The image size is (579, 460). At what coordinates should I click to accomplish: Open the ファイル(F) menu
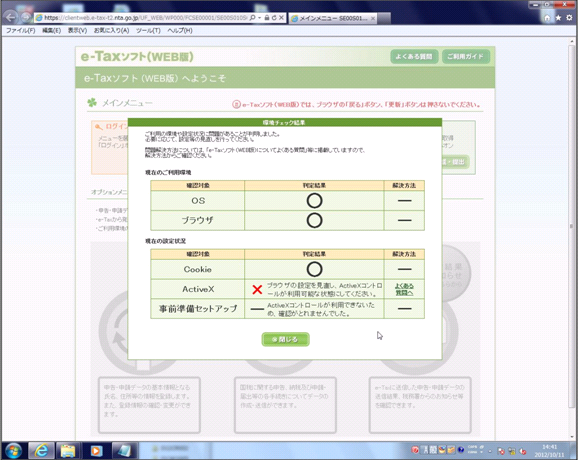(20, 31)
